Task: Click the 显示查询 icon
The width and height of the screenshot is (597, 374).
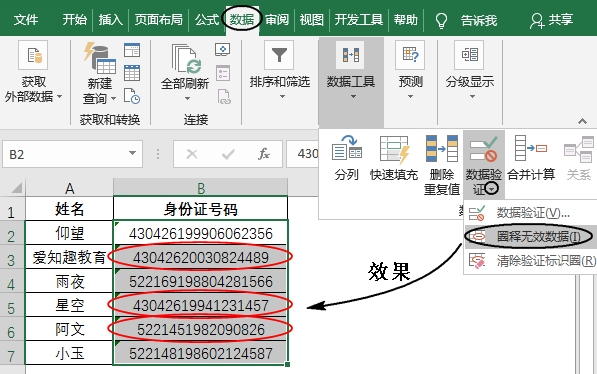Action: point(132,50)
